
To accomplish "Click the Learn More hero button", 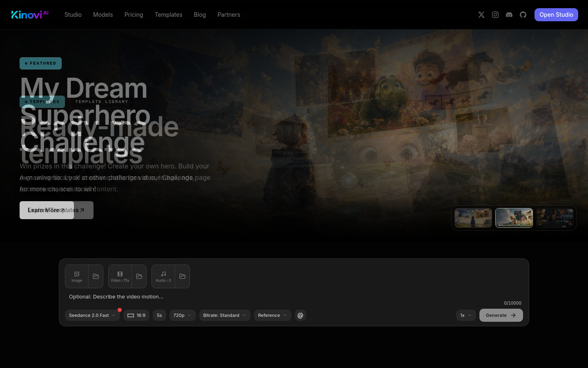I will [47, 210].
